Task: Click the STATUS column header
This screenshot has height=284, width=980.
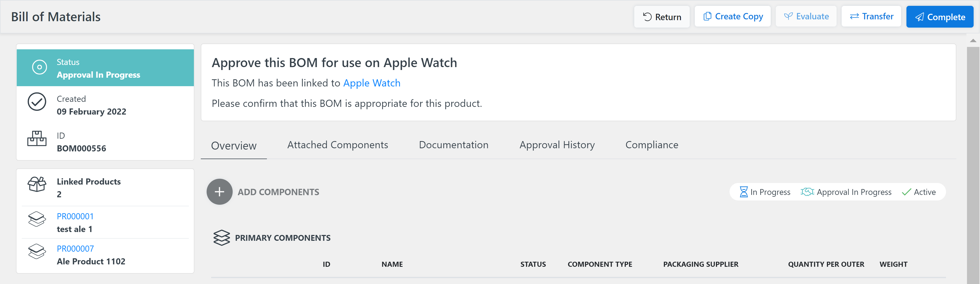Action: coord(533,264)
